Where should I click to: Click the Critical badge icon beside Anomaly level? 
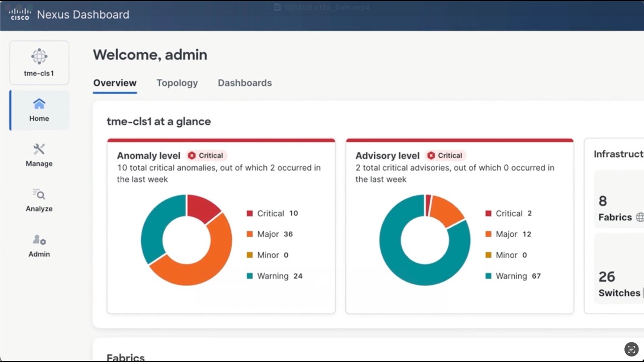tap(192, 156)
